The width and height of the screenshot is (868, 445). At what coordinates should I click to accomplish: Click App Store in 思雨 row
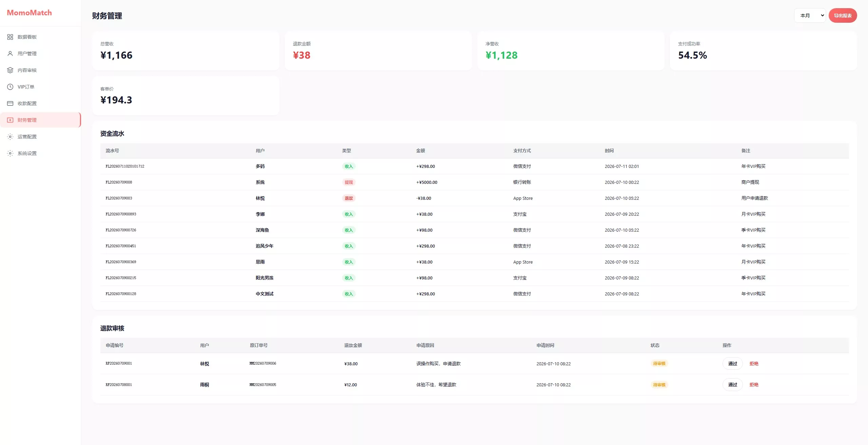523,262
